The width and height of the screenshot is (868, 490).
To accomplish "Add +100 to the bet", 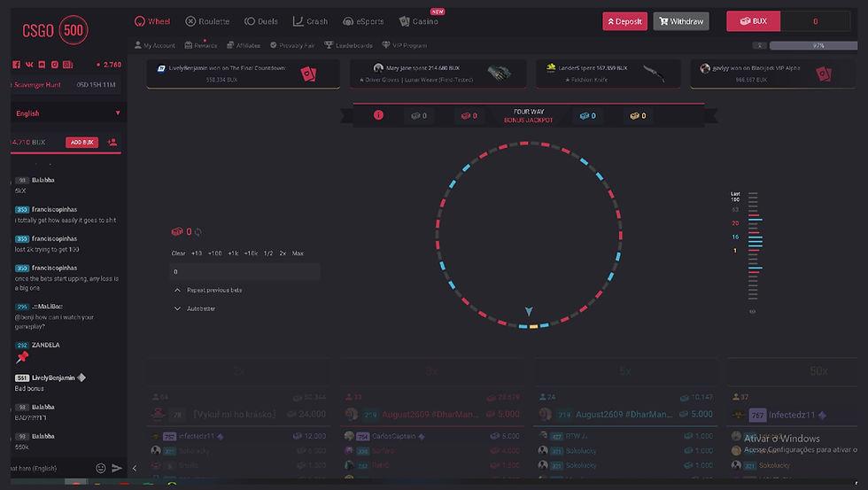I will pyautogui.click(x=214, y=253).
